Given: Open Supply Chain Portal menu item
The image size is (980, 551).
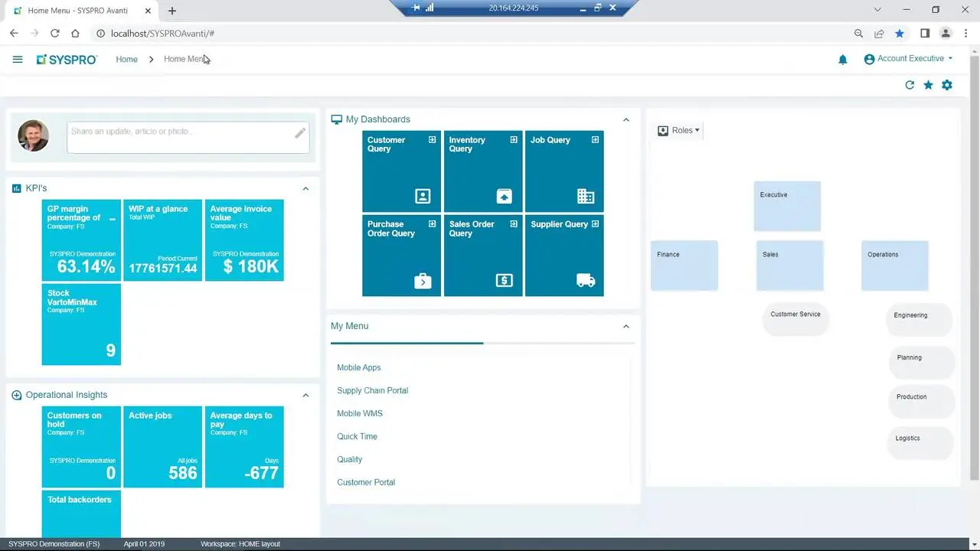Looking at the screenshot, I should 372,390.
